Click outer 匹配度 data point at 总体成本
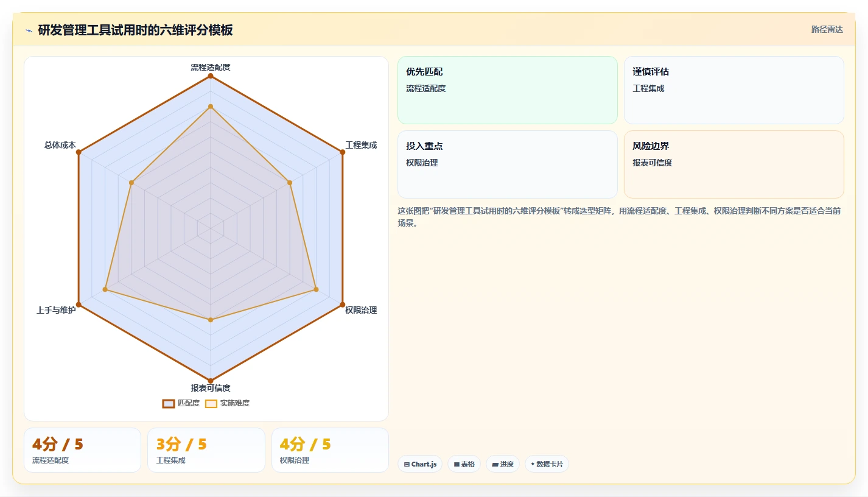 tap(79, 152)
